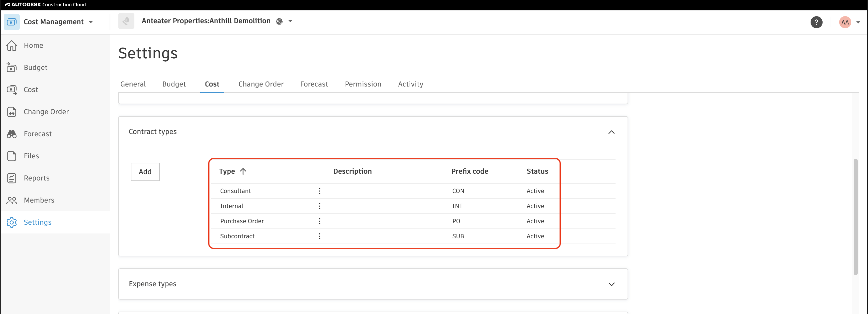Click the Change Order sidebar icon
The image size is (868, 314).
(x=12, y=112)
